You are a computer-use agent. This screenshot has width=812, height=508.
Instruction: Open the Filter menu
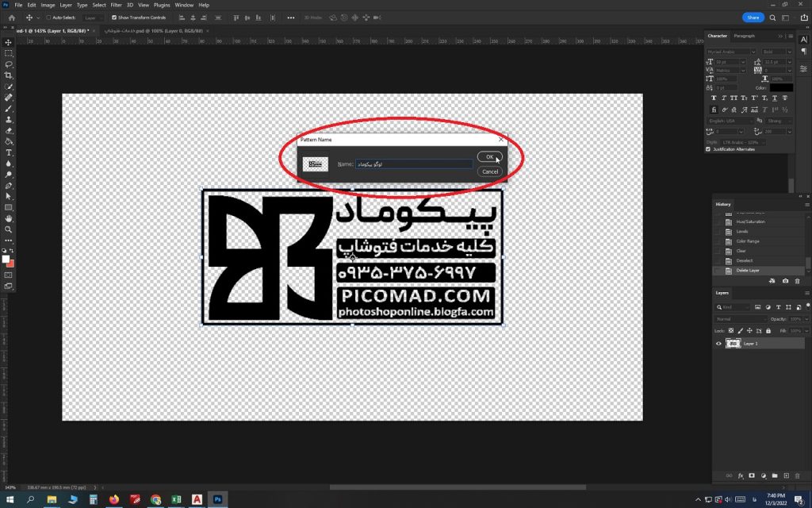point(116,5)
